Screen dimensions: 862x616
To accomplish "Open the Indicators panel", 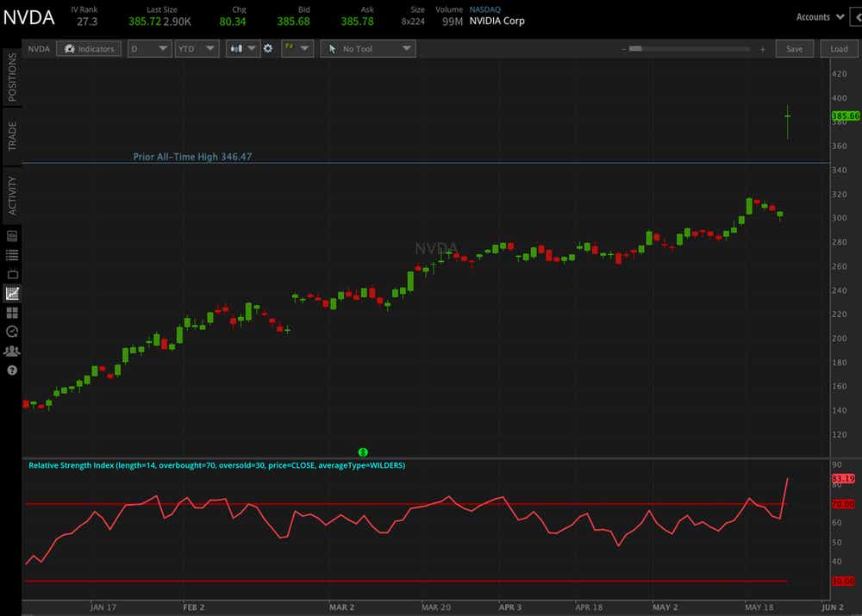I will point(89,49).
